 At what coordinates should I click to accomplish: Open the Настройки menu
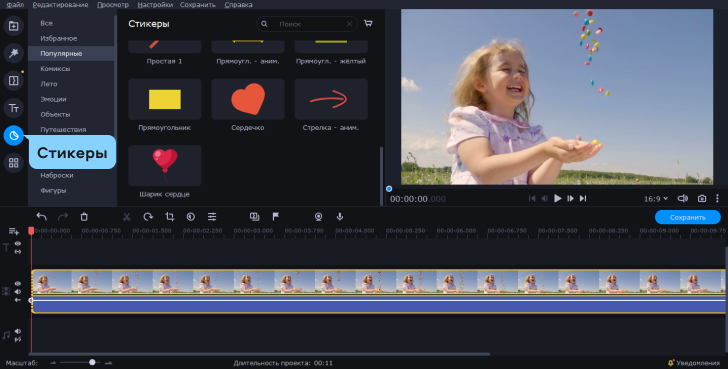point(155,5)
